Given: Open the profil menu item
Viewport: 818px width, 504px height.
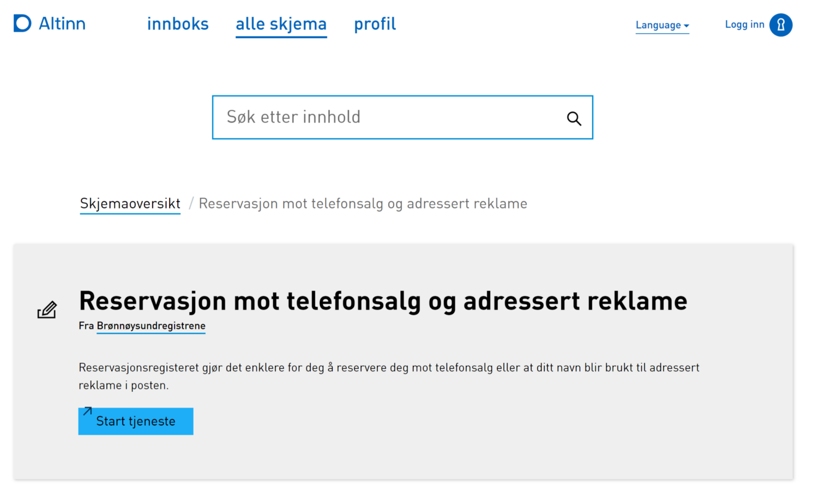Looking at the screenshot, I should pyautogui.click(x=375, y=24).
